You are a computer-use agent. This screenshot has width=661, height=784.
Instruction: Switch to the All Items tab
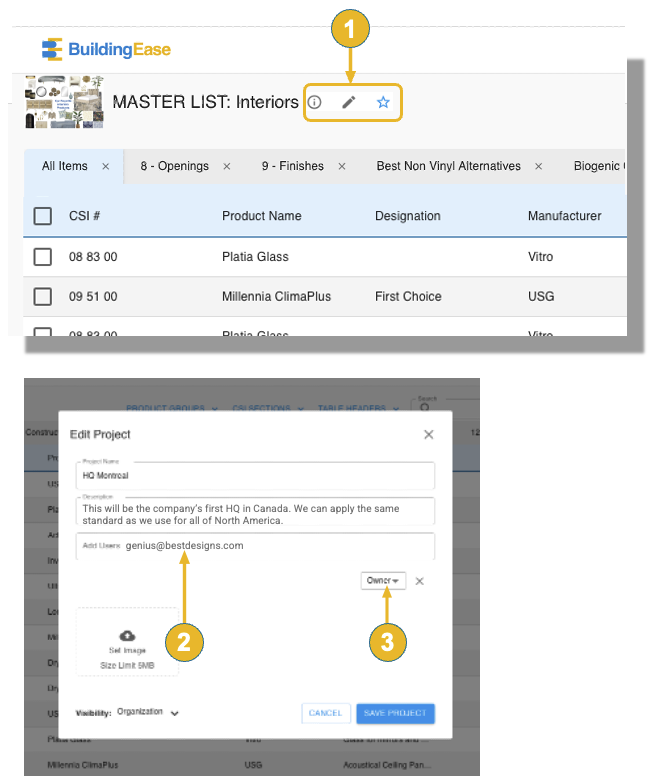[x=64, y=166]
